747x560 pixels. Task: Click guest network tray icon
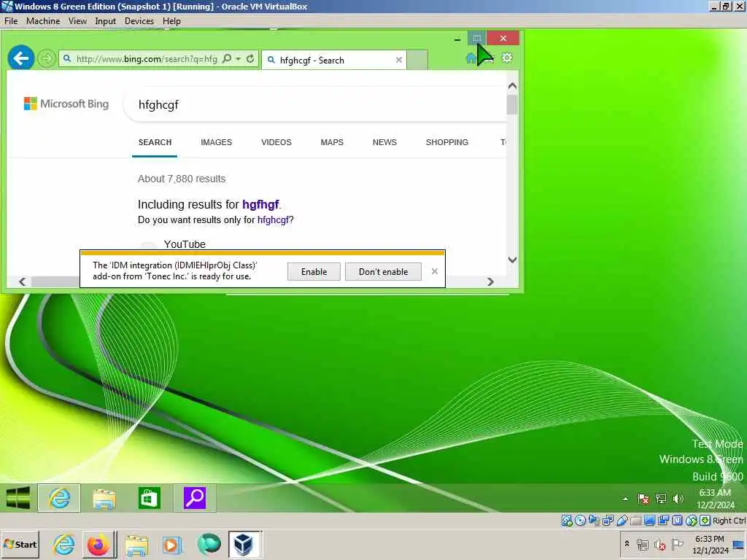click(x=660, y=499)
